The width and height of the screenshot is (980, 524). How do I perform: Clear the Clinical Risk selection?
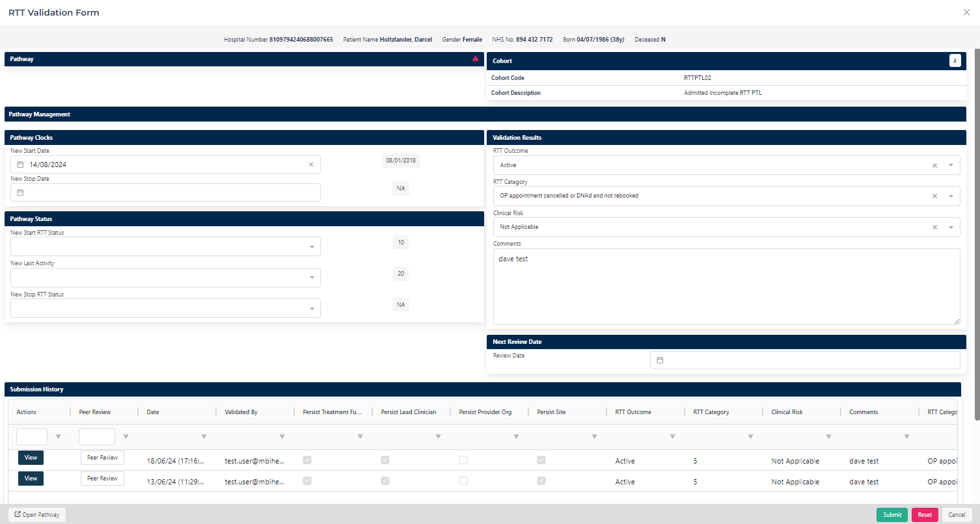934,227
